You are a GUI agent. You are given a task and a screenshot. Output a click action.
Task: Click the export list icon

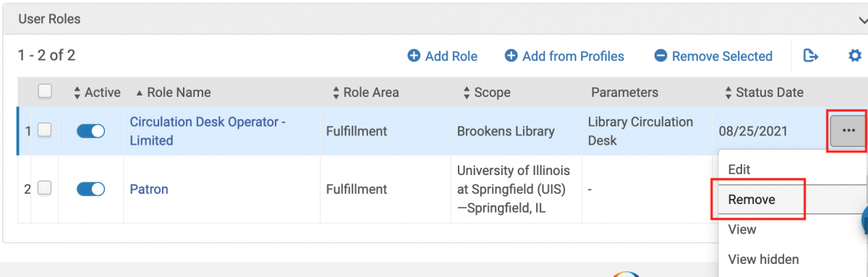(811, 56)
